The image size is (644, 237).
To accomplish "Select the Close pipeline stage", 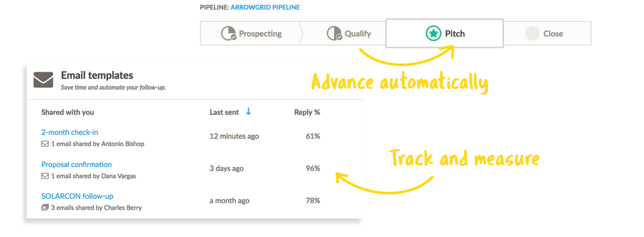I will pos(547,34).
